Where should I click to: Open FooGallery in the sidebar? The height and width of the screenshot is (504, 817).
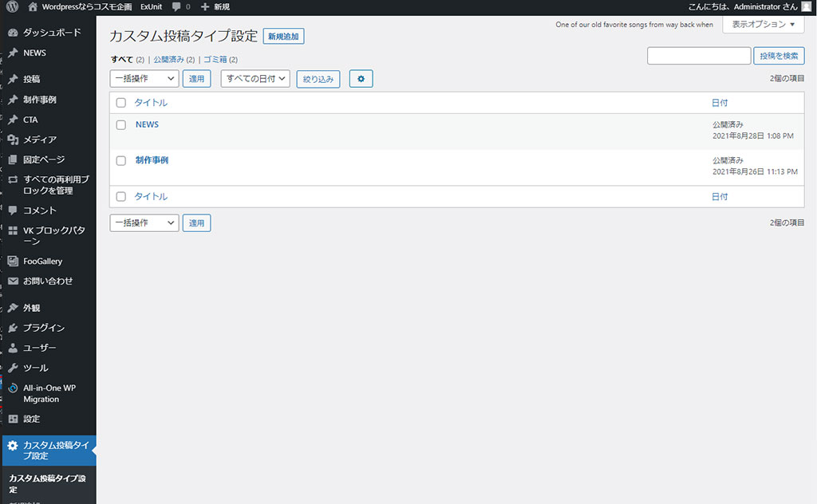(42, 262)
